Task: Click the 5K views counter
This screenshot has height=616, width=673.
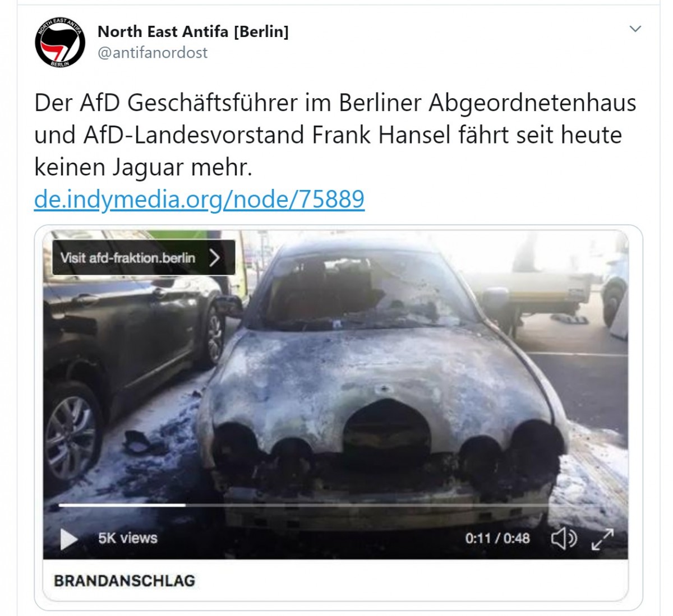Action: 128,538
